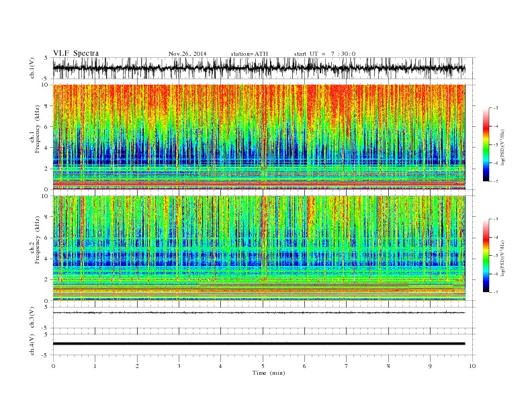Click the "start UT = 7:30:0" header text
This screenshot has width=532, height=411.
pos(324,54)
